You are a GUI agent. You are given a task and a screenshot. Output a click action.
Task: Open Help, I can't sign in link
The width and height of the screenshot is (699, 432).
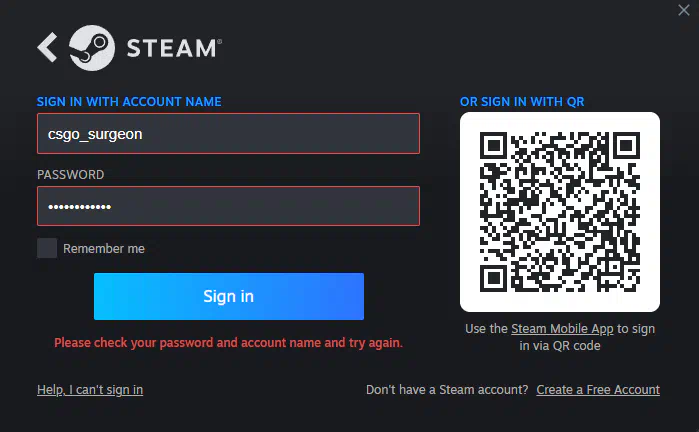[x=90, y=390]
